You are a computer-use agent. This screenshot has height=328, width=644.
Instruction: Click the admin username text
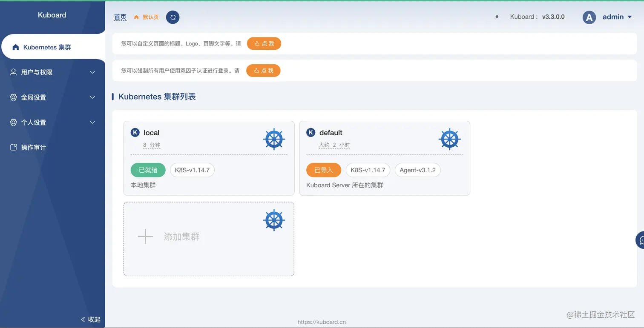point(613,17)
